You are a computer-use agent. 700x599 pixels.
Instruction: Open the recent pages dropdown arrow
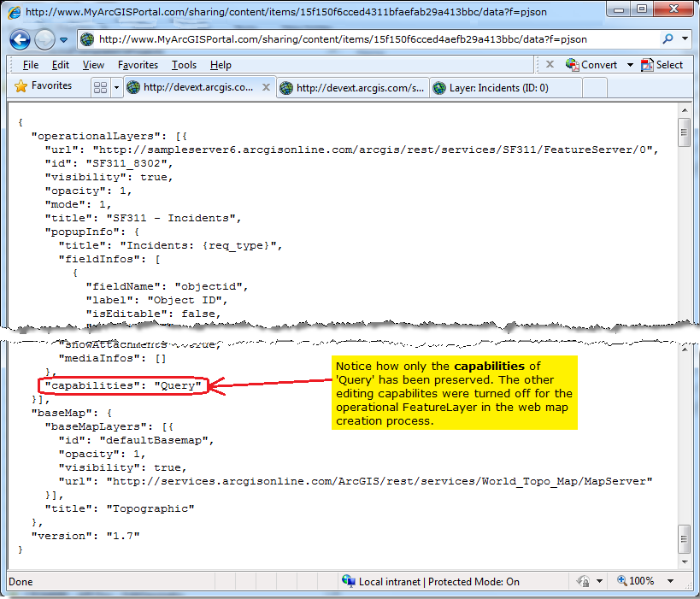point(62,39)
